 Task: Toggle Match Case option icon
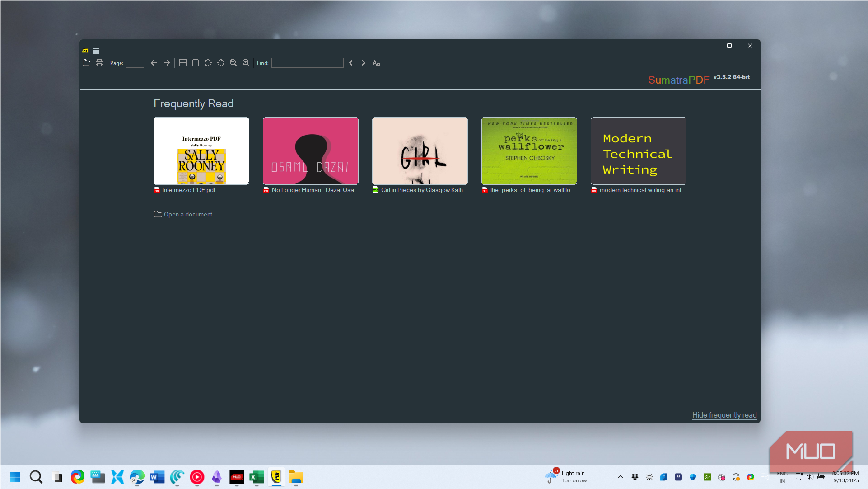[376, 63]
